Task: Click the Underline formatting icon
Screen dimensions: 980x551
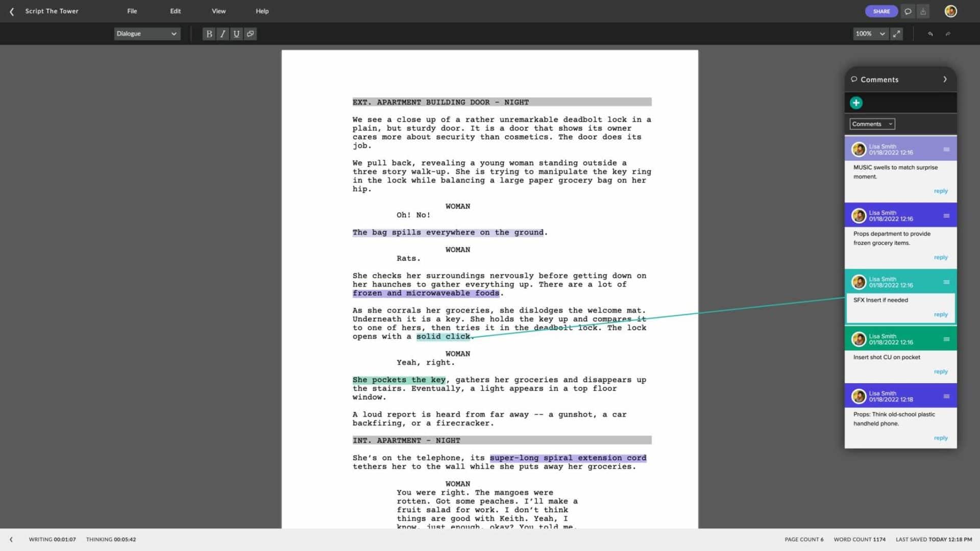Action: click(x=236, y=34)
